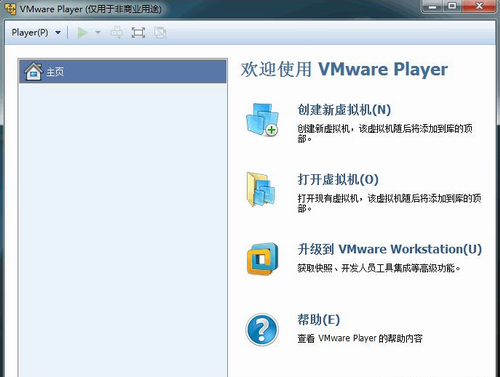Screen dimensions: 500x377
Task: Click the 打开虚拟机(O) link
Action: 338,179
